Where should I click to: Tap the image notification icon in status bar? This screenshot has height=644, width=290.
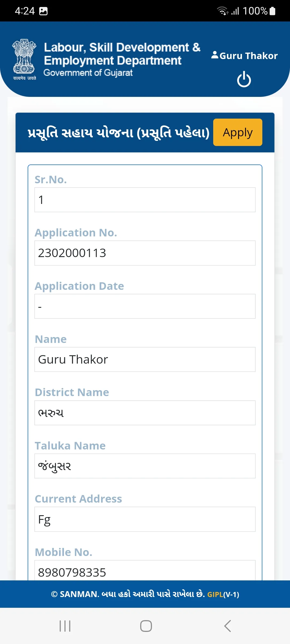[43, 11]
